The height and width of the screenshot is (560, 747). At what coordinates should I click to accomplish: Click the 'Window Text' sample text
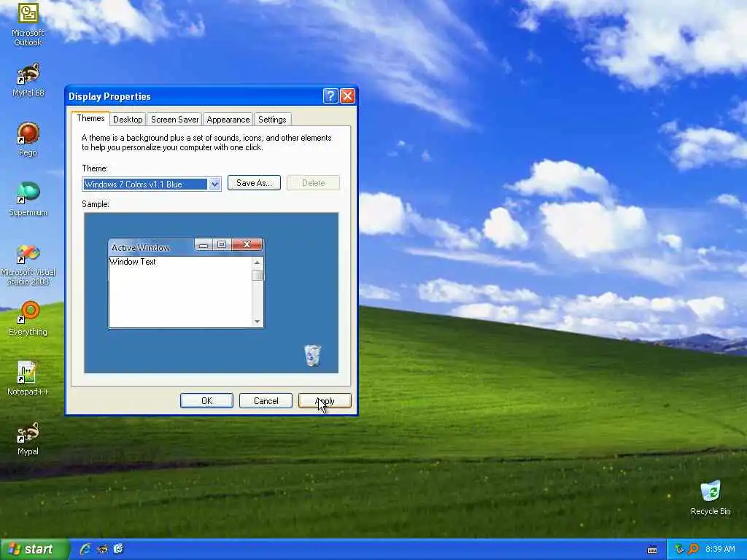pos(133,262)
